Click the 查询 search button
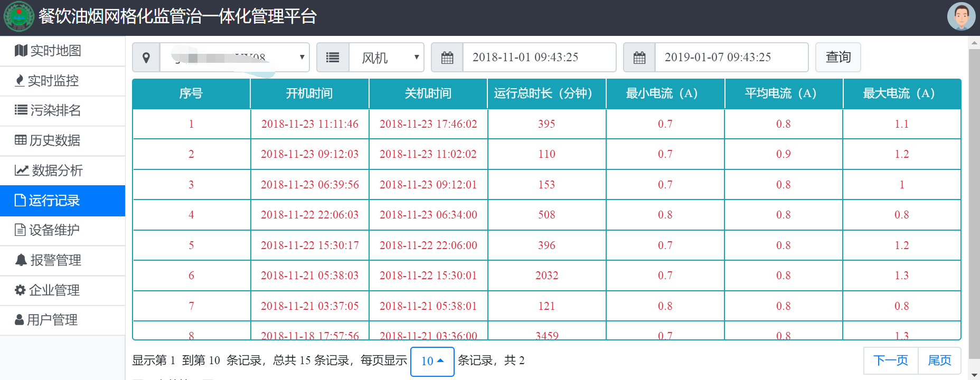 [x=838, y=57]
